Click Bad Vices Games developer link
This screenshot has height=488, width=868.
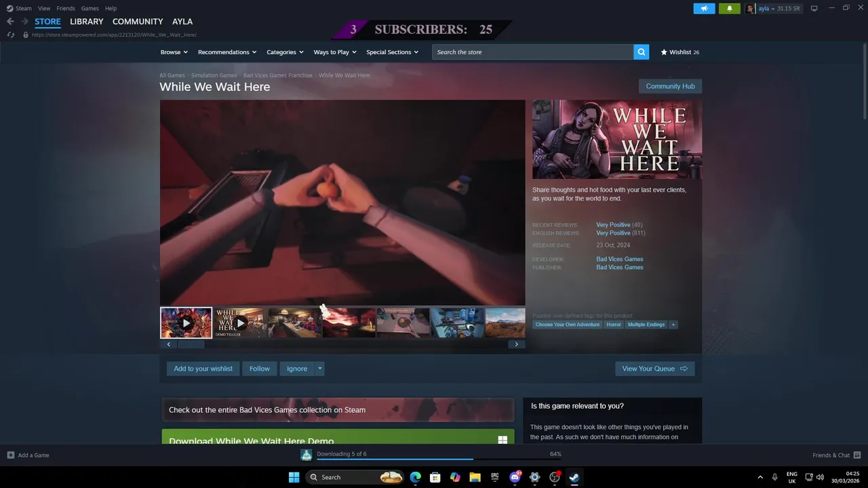620,259
